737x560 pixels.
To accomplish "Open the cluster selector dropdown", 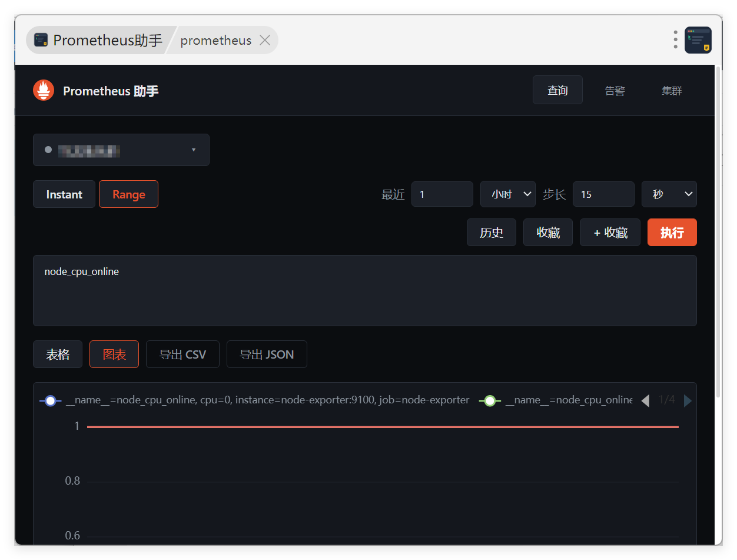I will point(121,150).
